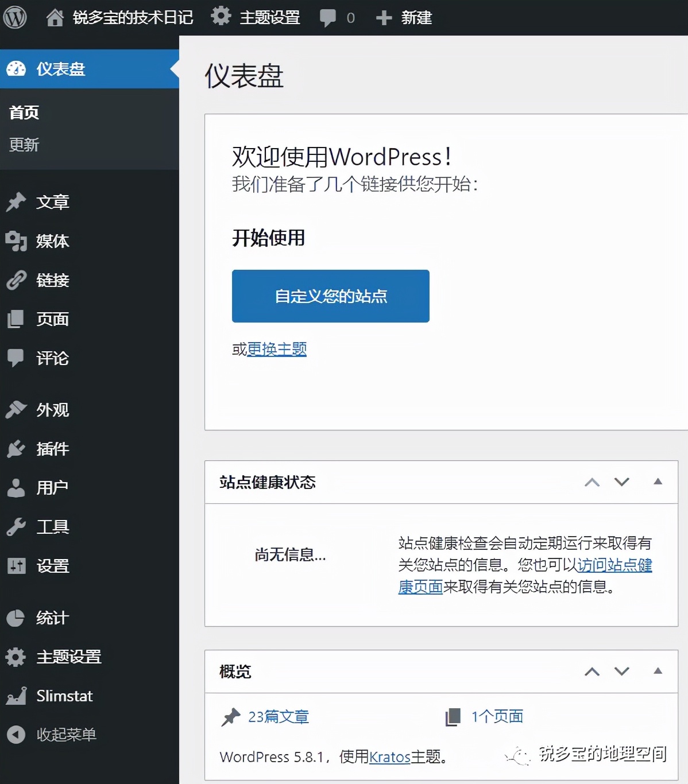The image size is (688, 784).
Task: Open the 更新 submenu item
Action: point(24,145)
